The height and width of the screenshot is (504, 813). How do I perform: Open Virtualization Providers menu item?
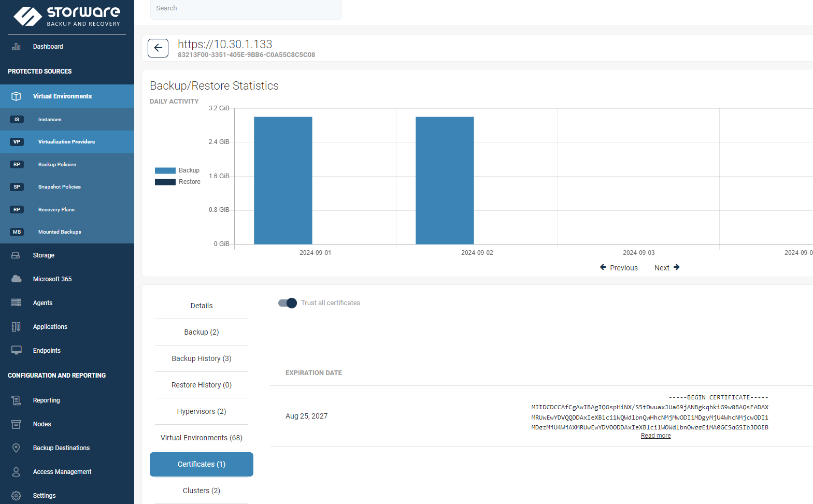click(66, 142)
